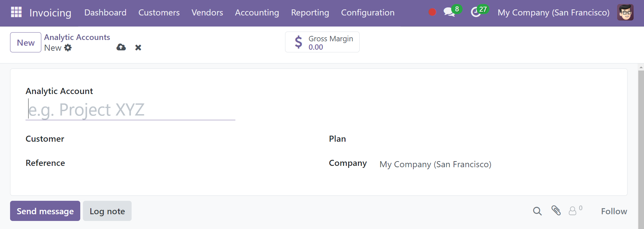Click the red recording status dot
Image resolution: width=644 pixels, height=229 pixels.
pos(432,12)
